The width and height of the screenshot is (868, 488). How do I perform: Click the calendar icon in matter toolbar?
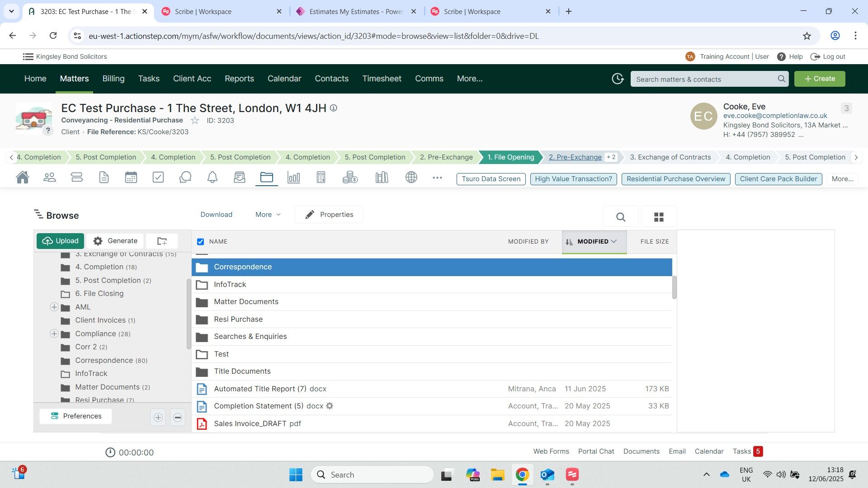tap(131, 178)
